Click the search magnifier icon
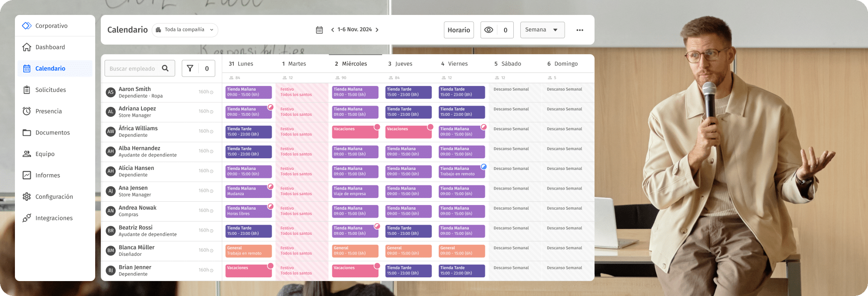This screenshot has width=868, height=296. point(165,69)
